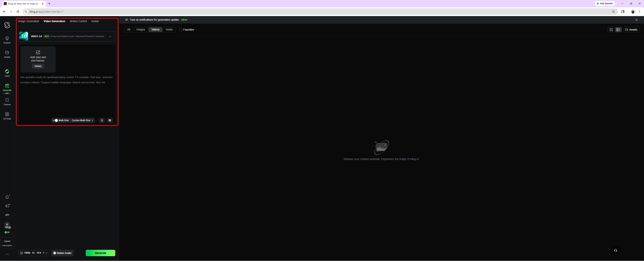Click the green Generate button
Image resolution: width=644 pixels, height=262 pixels.
click(101, 253)
